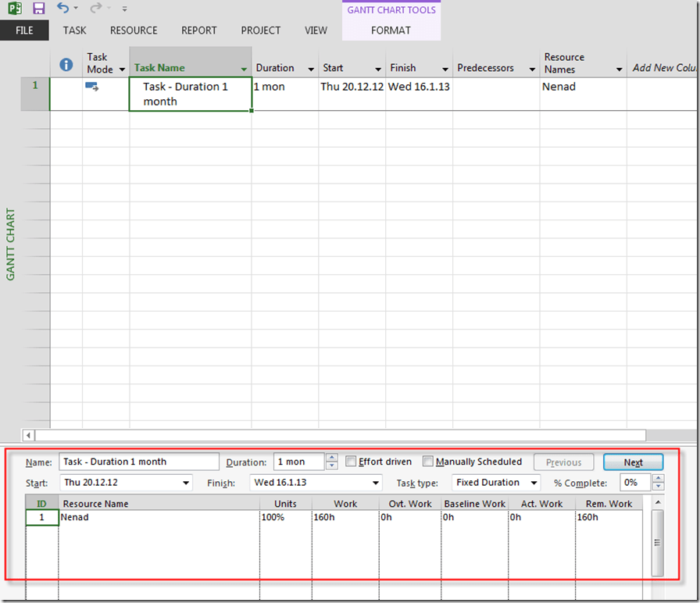Enable the Effort driven checkbox

pos(352,462)
